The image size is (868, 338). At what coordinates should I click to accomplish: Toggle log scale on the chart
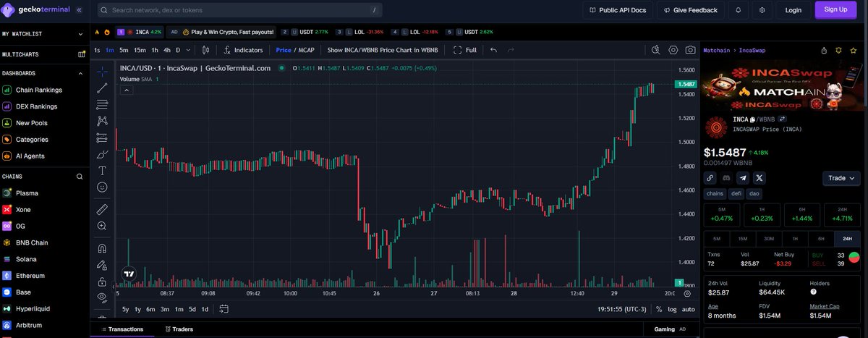[672, 309]
